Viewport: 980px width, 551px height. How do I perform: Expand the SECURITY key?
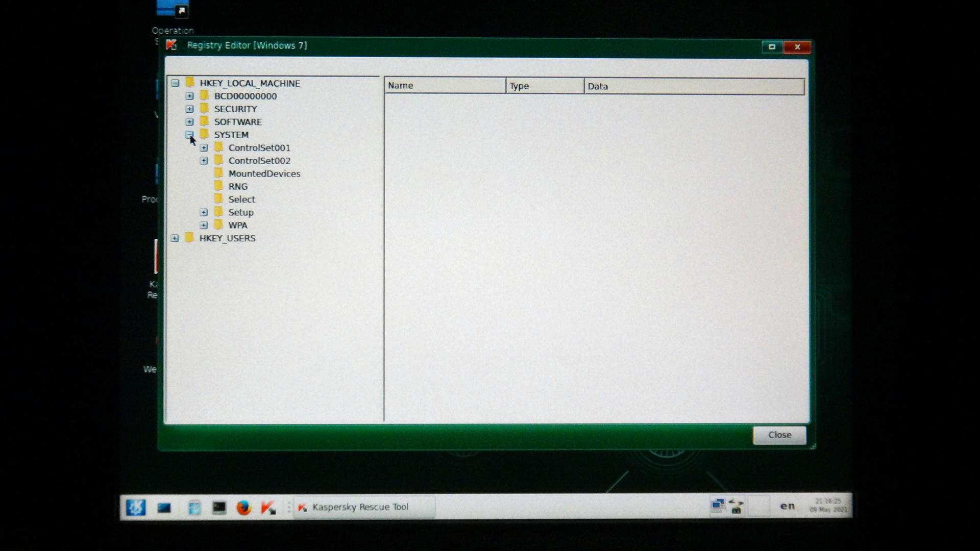(x=189, y=109)
